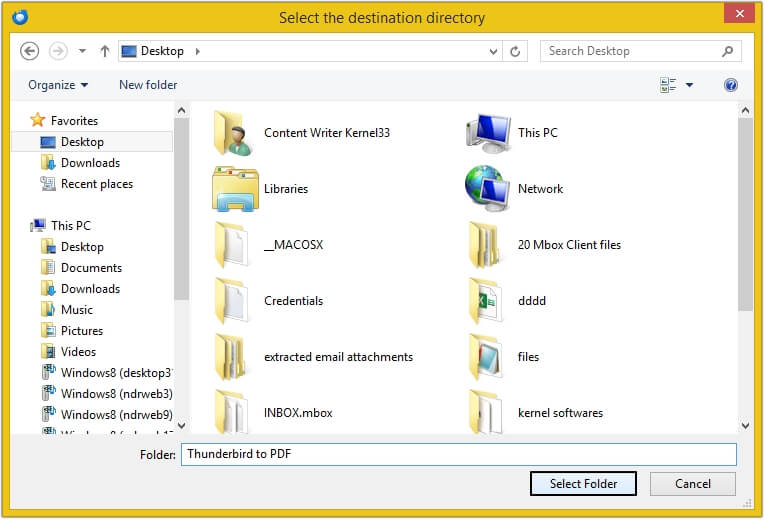Open the More view options dropdown arrow

point(689,85)
